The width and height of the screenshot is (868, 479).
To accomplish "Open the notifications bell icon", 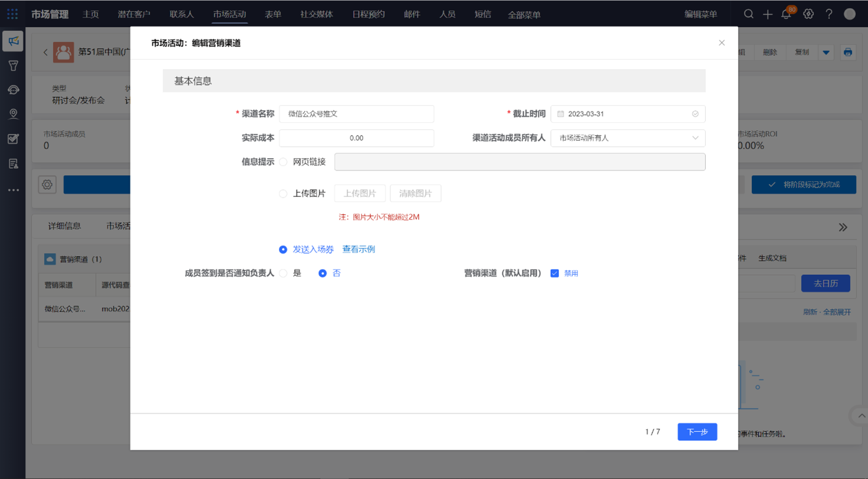I will (786, 15).
